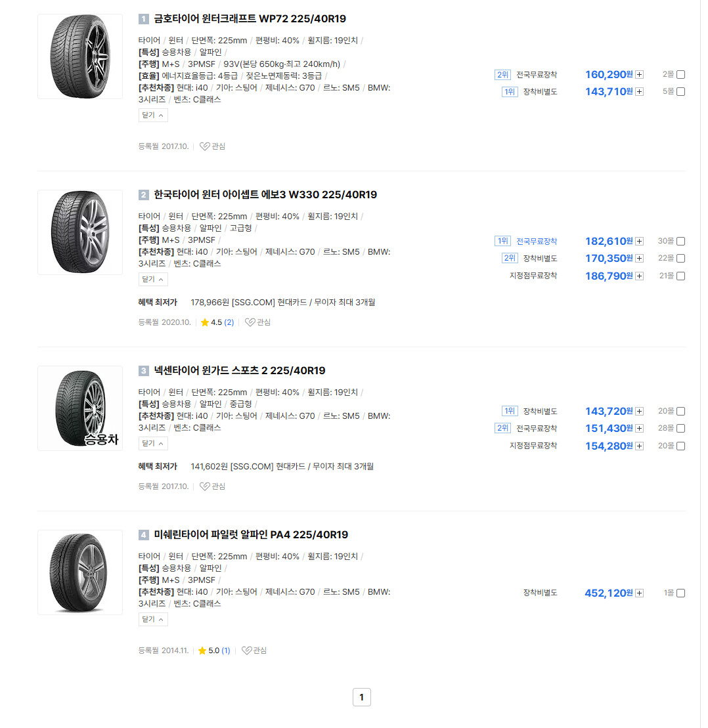Open 전국무료장착 tab for Hankook W330
708x728 pixels.
click(x=537, y=242)
